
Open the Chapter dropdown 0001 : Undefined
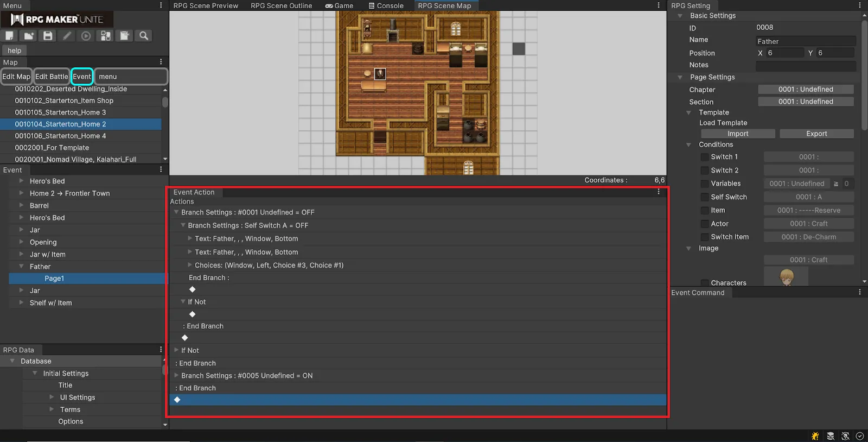pos(805,90)
